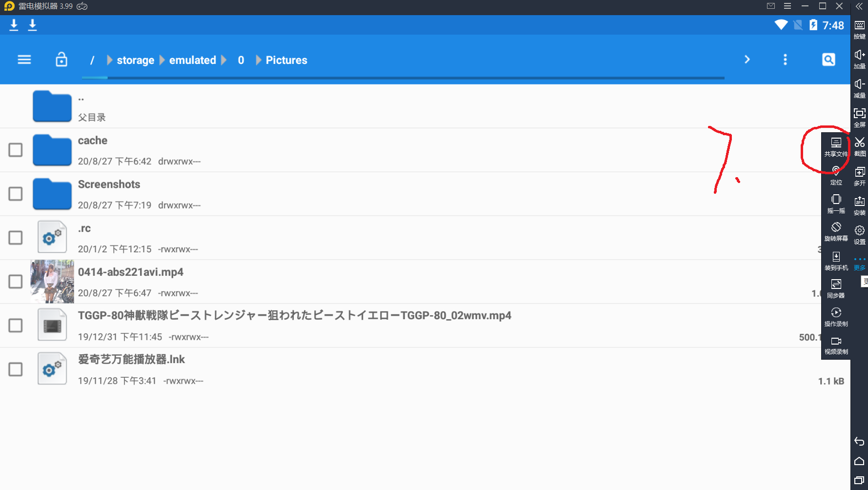Open the 爱奇艺万能播放器.lnk file

point(132,360)
